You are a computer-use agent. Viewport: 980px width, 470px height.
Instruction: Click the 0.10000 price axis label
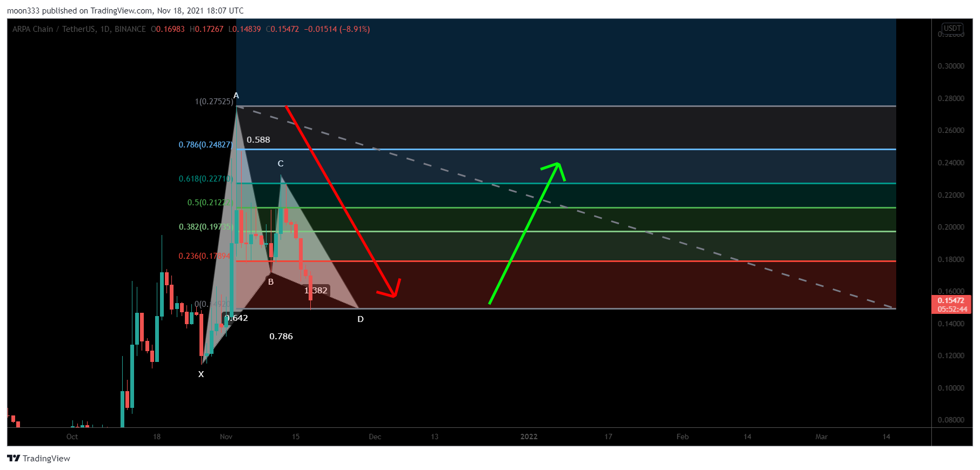[951, 388]
